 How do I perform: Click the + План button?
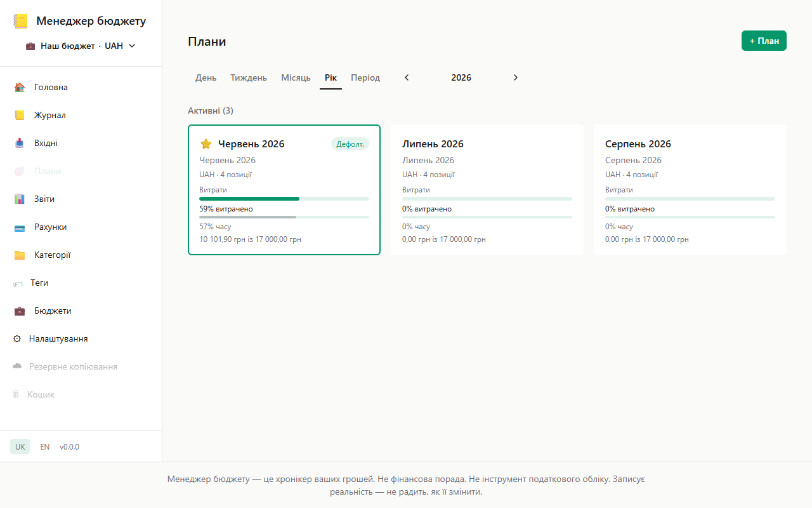pyautogui.click(x=764, y=41)
